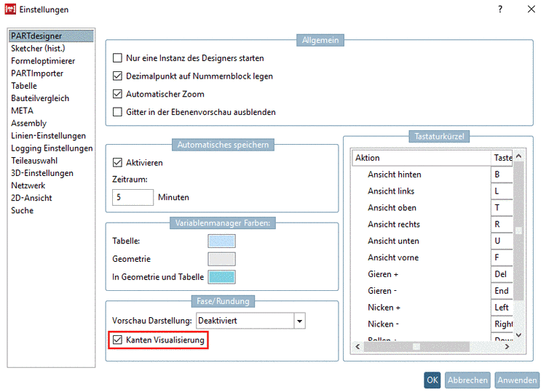Open 3D-Einstellungen category
The width and height of the screenshot is (546, 392).
pyautogui.click(x=51, y=173)
